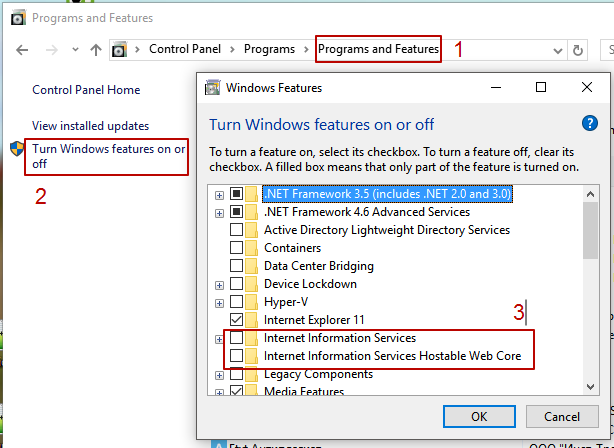Image resolution: width=614 pixels, height=448 pixels.
Task: Select Programs breadcrumb in address bar
Action: click(x=270, y=49)
